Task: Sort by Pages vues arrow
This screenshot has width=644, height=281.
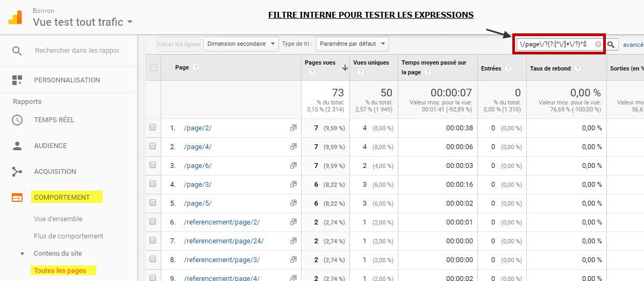Action: click(345, 68)
